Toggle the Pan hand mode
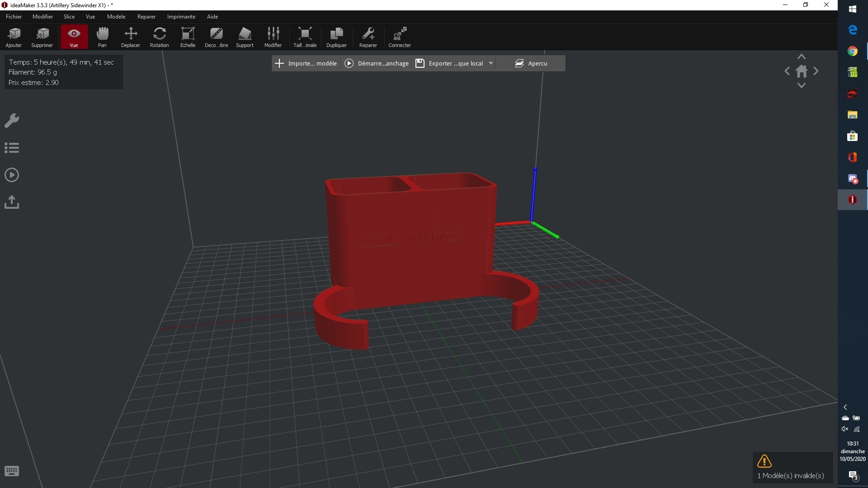 [x=102, y=37]
